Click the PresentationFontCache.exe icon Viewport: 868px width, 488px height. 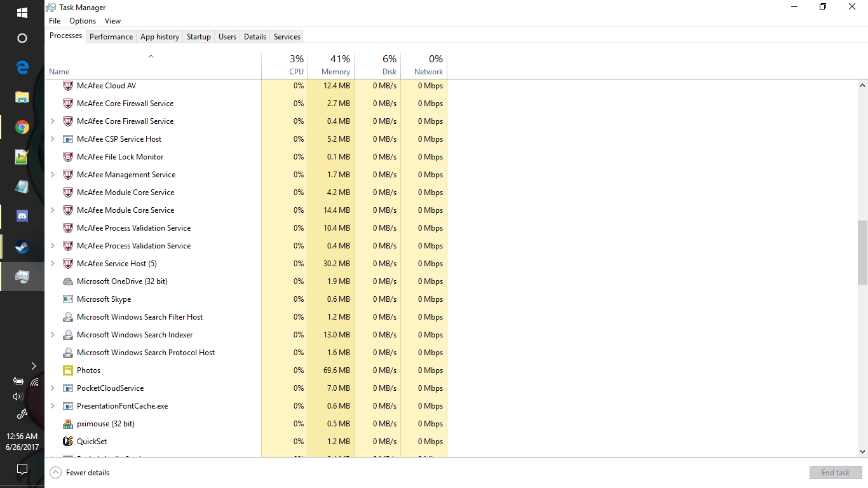[x=68, y=406]
